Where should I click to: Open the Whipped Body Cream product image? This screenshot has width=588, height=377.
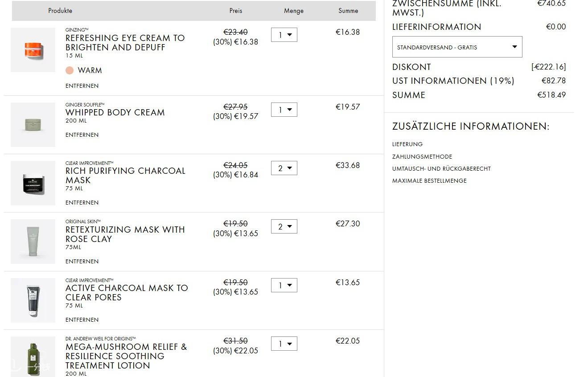33,125
